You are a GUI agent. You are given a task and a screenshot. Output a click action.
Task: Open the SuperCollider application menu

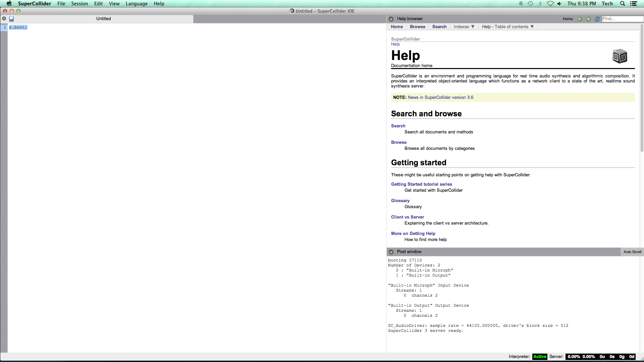(x=35, y=4)
